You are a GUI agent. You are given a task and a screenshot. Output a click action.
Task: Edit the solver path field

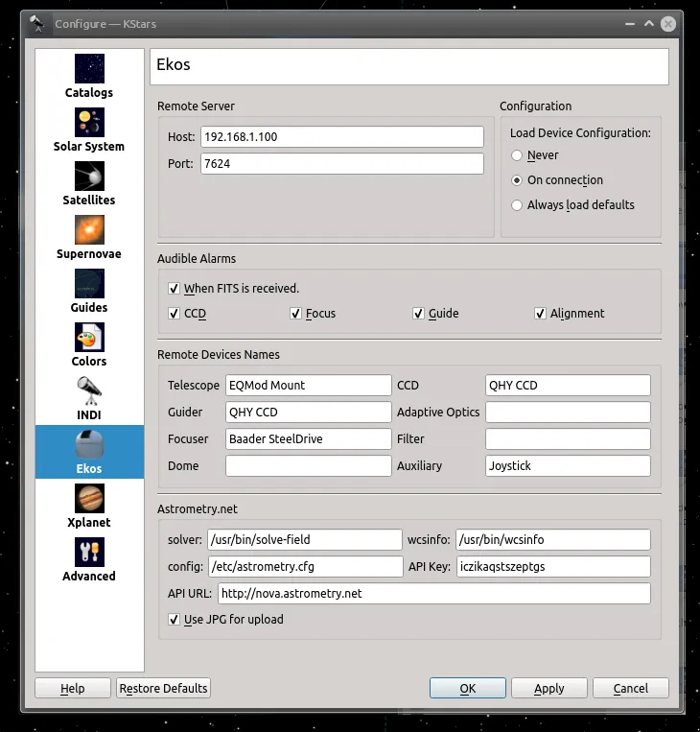point(305,540)
